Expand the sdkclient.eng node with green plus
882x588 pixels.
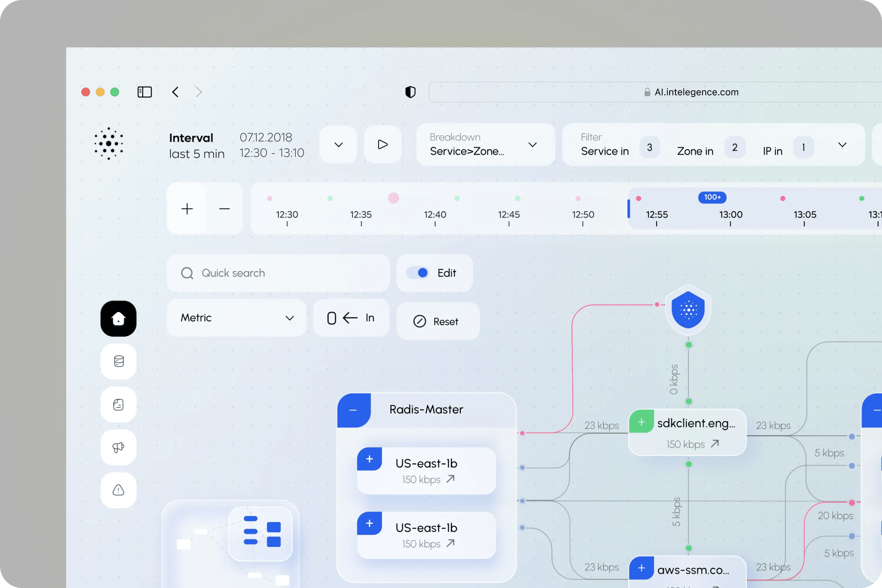click(x=642, y=422)
